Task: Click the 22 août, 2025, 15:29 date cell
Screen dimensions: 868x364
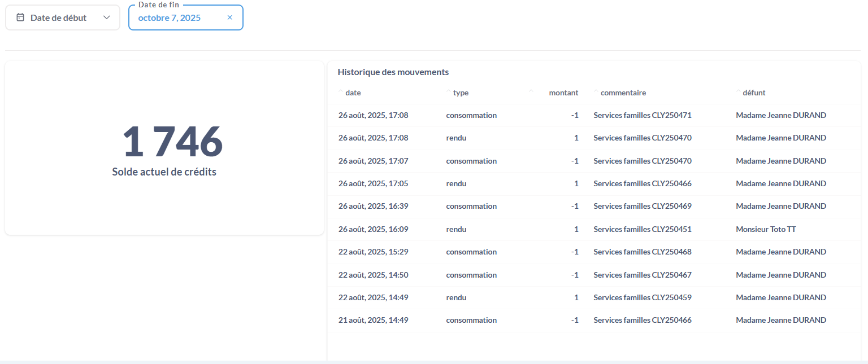Action: [373, 252]
